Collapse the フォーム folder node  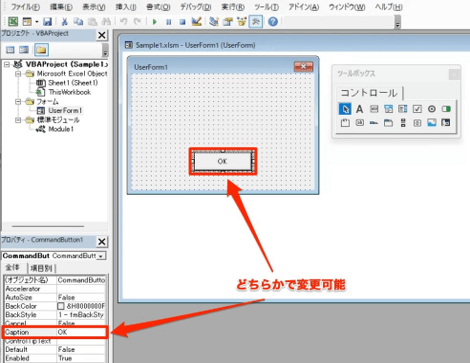click(19, 101)
